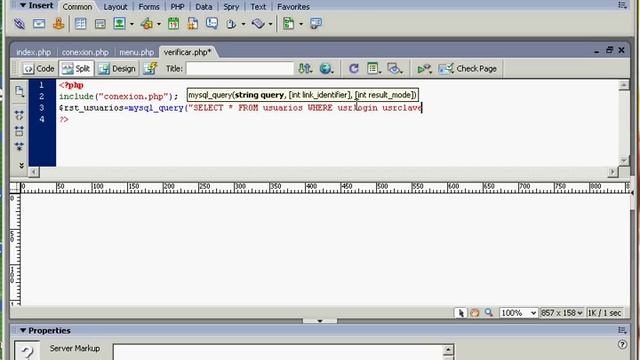Screen dimensions: 640x360
Task: Open the Images dropdown arrow
Action: click(x=131, y=24)
